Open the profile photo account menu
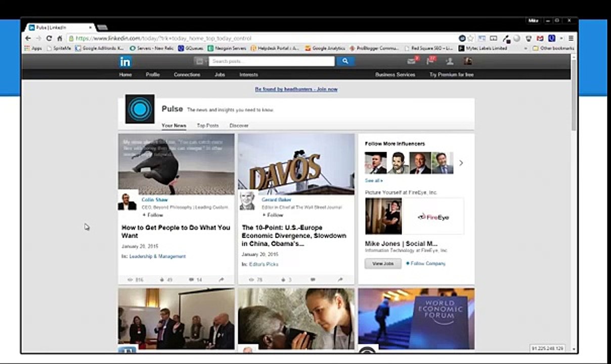Screen dimensions: 611x364 pyautogui.click(x=468, y=61)
